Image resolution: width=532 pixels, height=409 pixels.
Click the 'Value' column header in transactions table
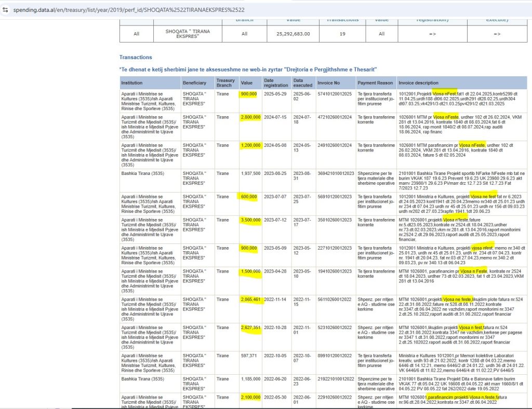point(246,83)
